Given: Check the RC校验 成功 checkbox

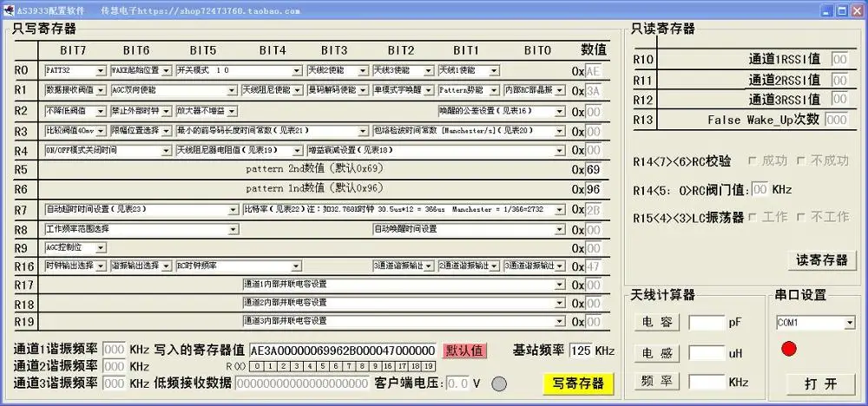Looking at the screenshot, I should (753, 161).
